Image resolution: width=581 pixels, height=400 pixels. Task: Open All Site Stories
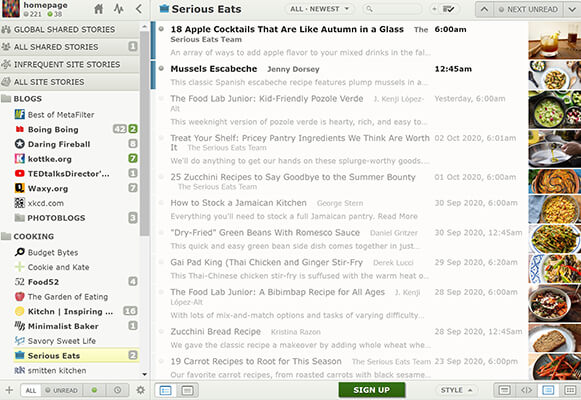tap(70, 82)
